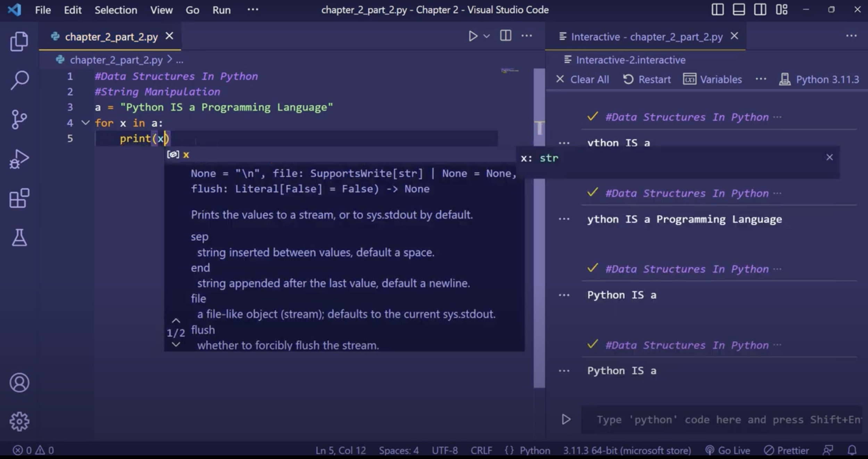Viewport: 868px width, 459px height.
Task: Open the Search view icon
Action: 19,80
